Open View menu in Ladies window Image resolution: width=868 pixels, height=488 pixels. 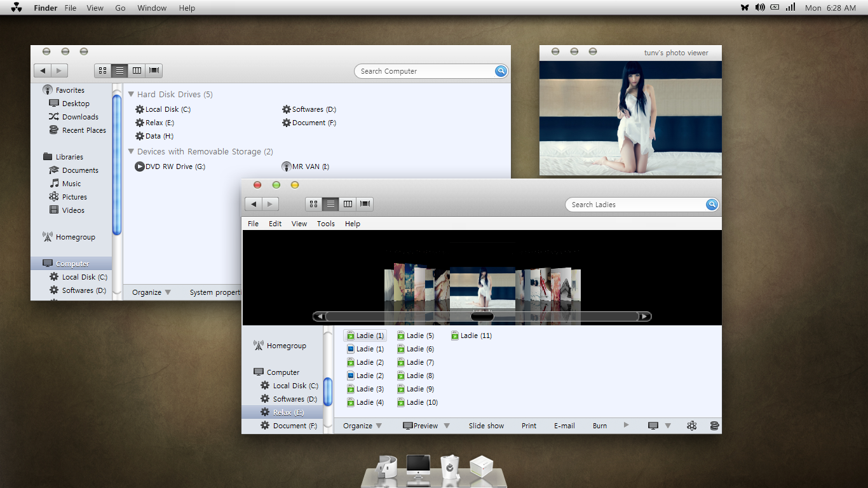pos(299,224)
